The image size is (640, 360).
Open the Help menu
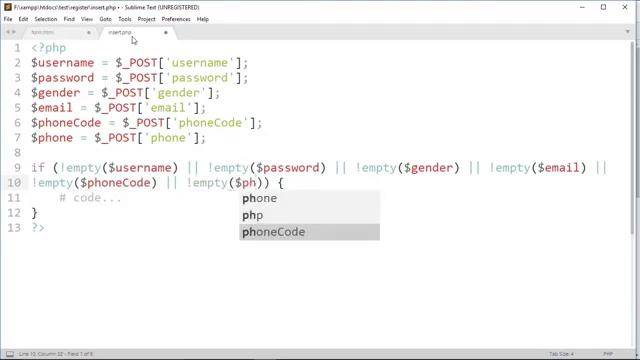click(203, 19)
